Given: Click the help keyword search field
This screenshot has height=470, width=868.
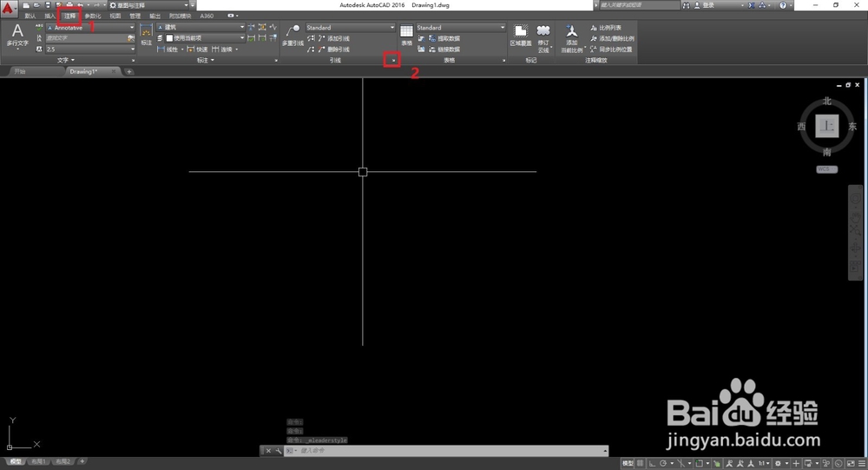Looking at the screenshot, I should pos(640,5).
